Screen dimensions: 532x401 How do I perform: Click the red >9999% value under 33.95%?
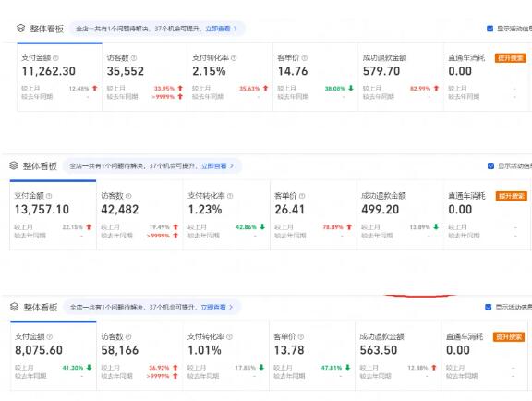pos(163,97)
